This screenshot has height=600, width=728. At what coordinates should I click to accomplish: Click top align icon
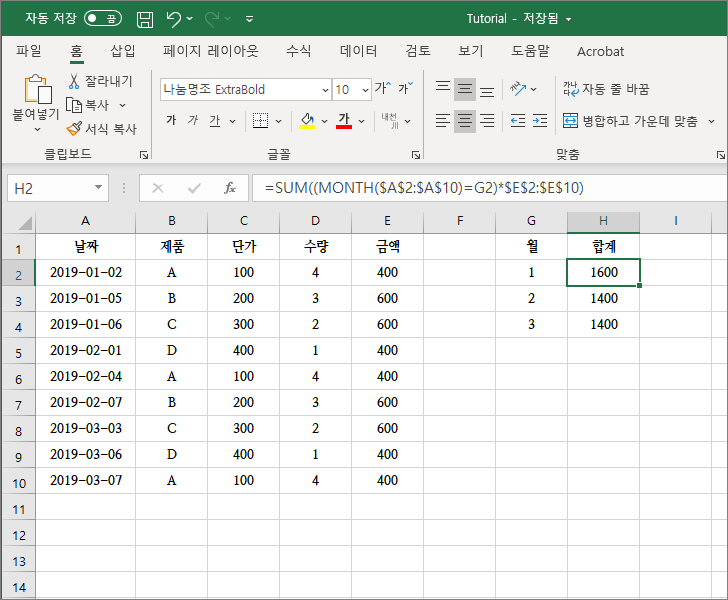click(x=442, y=88)
